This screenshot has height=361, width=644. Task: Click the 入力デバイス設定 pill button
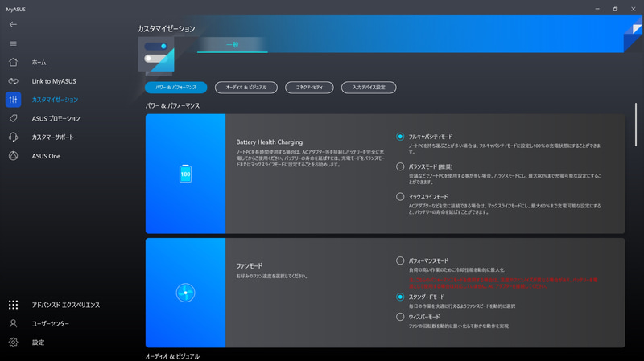(x=369, y=88)
